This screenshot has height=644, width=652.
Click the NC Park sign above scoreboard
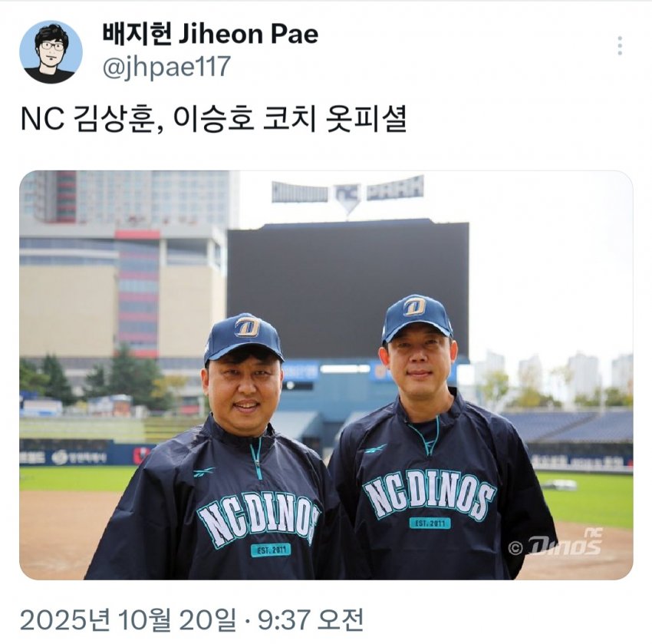coord(347,194)
